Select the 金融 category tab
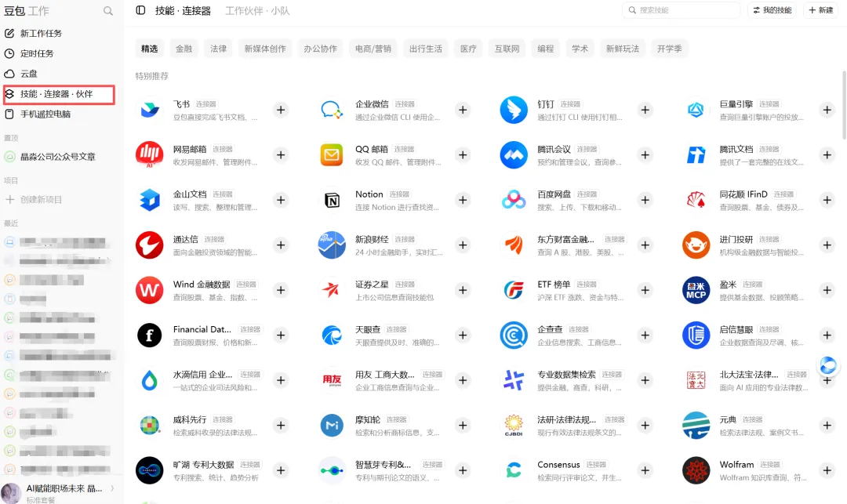Image resolution: width=847 pixels, height=504 pixels. tap(184, 49)
